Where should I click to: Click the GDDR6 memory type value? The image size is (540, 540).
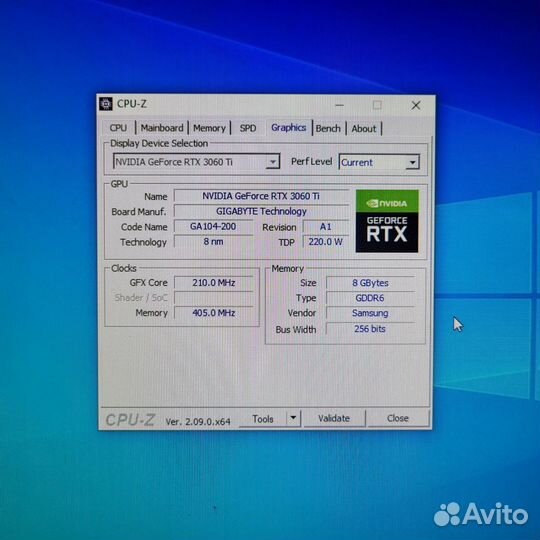pos(370,298)
